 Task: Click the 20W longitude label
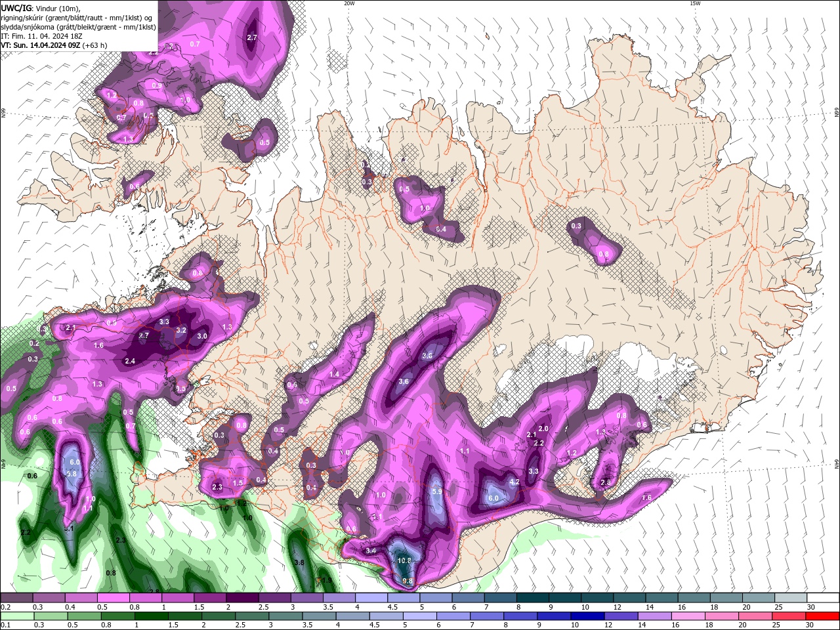click(x=349, y=3)
